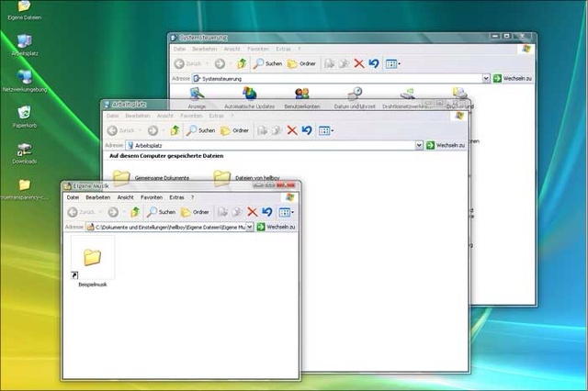Click Forward arrow in Systemsteuerung window
This screenshot has width=588, height=391.
[x=220, y=63]
